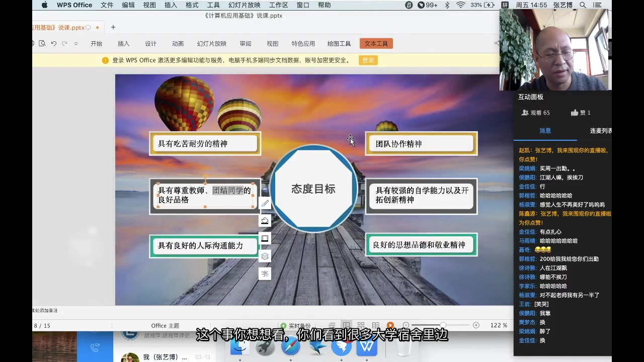Viewport: 644px width, 362px height.
Task: Click the layers stacking floating icon
Action: 265,256
